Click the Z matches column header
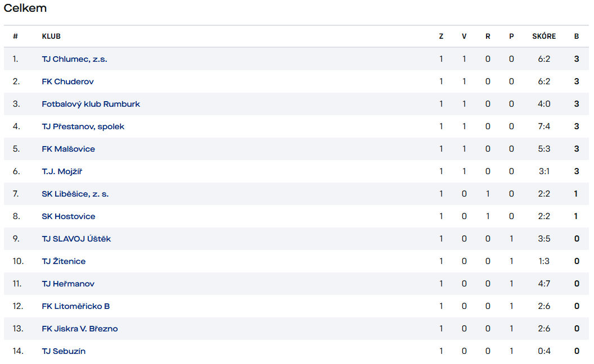This screenshot has height=364, width=594. click(x=441, y=37)
